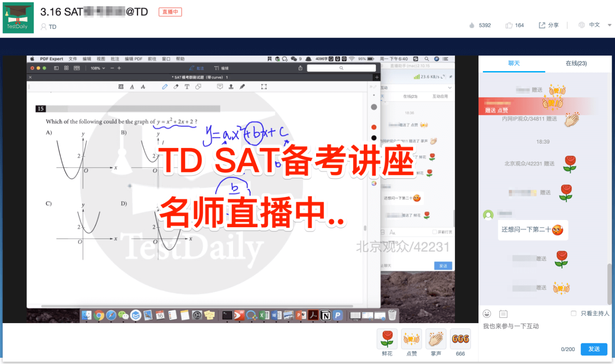This screenshot has width=615, height=364.
Task: Click the TestDaily channel logo
Action: (18, 18)
